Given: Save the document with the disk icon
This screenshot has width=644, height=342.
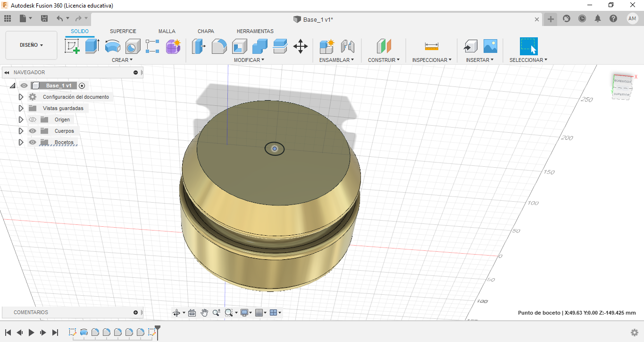Looking at the screenshot, I should [x=44, y=18].
